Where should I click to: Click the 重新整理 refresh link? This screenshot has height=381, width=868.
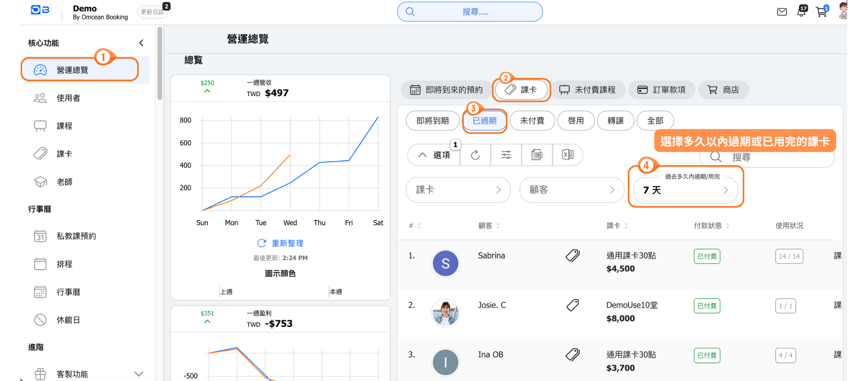[280, 243]
